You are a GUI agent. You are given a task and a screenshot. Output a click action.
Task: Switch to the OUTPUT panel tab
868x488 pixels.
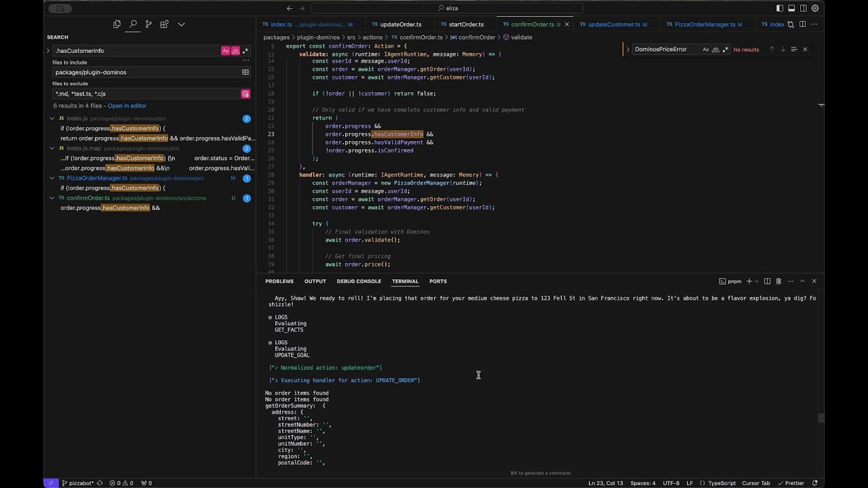(x=315, y=281)
